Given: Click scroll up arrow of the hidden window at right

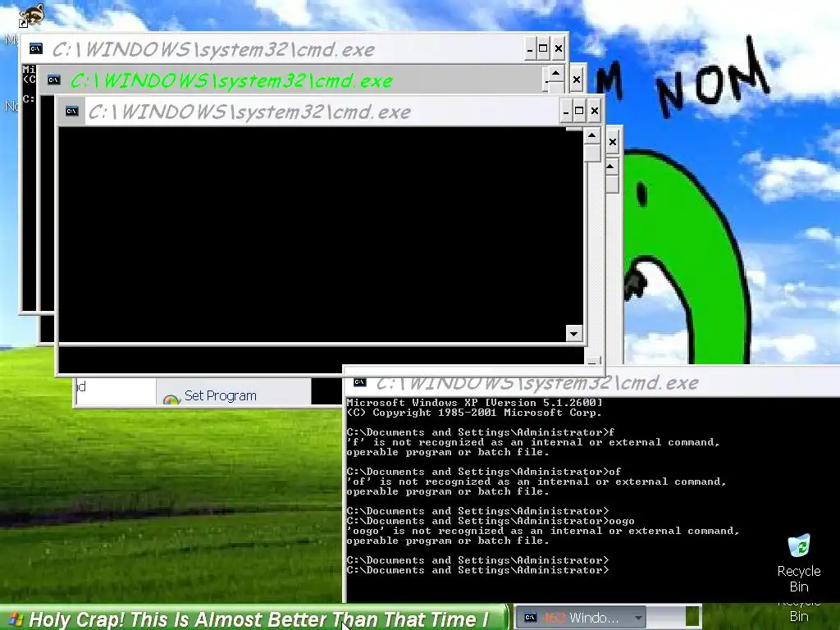Looking at the screenshot, I should pos(610,167).
